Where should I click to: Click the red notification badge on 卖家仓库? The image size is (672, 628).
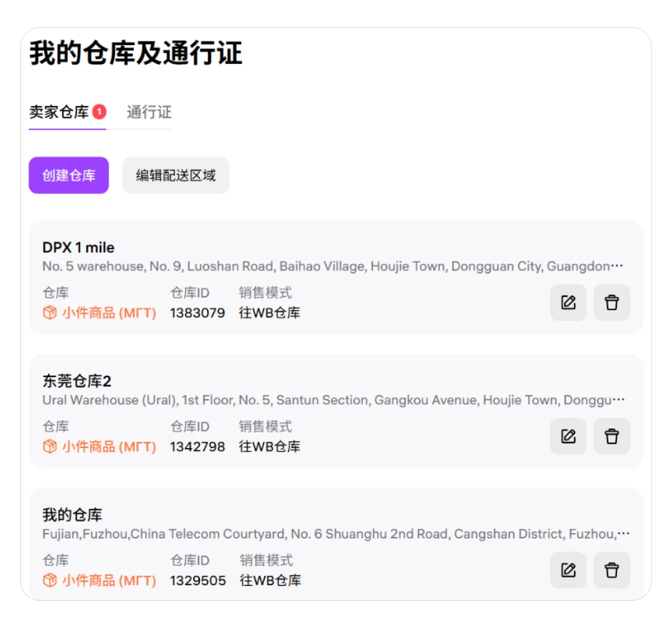pyautogui.click(x=99, y=112)
